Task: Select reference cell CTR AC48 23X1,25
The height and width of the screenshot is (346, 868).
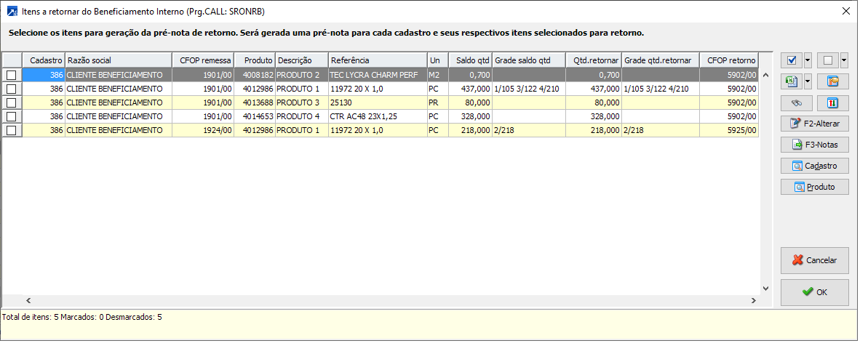Action: coord(378,116)
